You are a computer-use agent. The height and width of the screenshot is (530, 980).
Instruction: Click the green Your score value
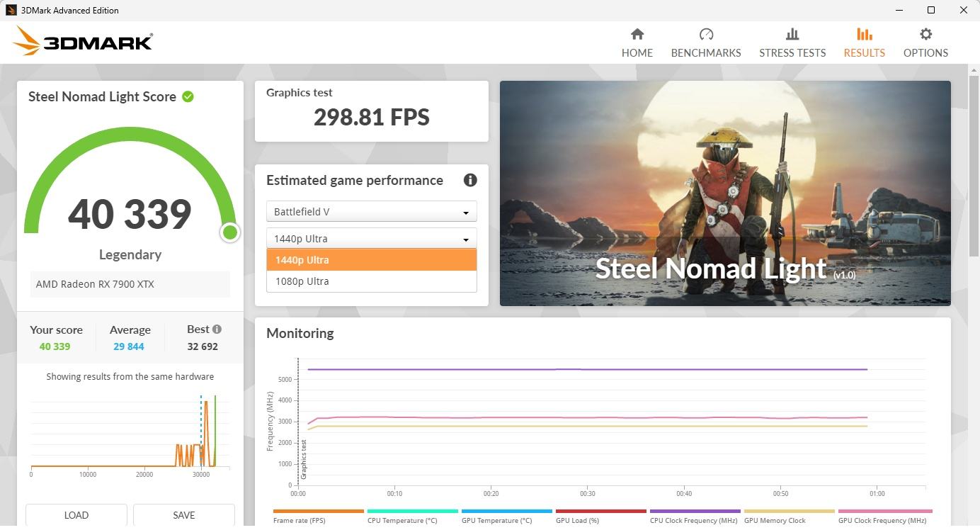pyautogui.click(x=55, y=346)
